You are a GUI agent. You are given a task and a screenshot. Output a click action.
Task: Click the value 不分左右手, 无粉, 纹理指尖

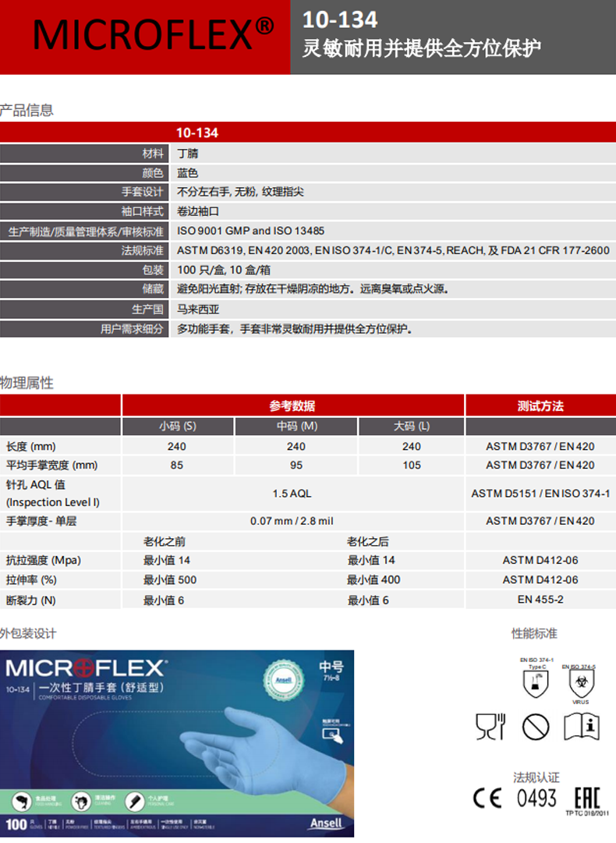pyautogui.click(x=240, y=192)
